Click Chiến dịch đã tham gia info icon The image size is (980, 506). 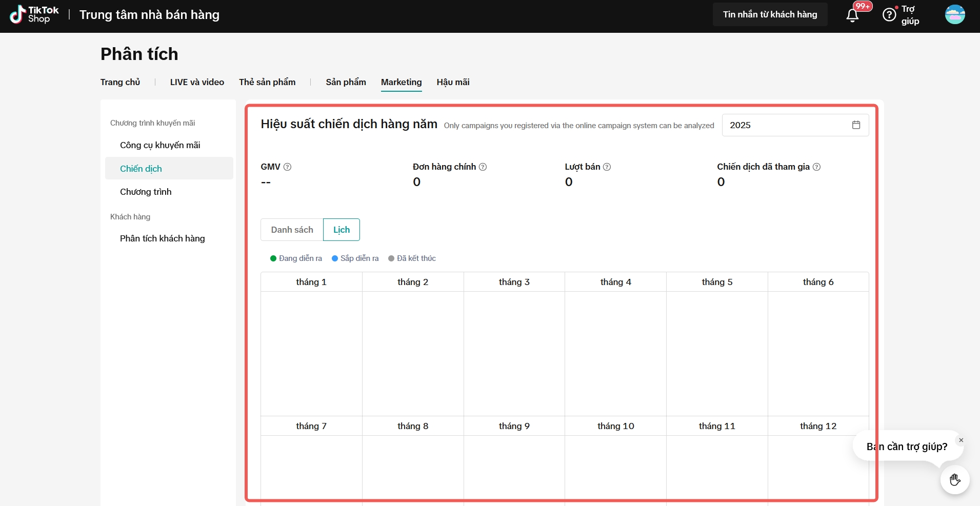pos(816,167)
